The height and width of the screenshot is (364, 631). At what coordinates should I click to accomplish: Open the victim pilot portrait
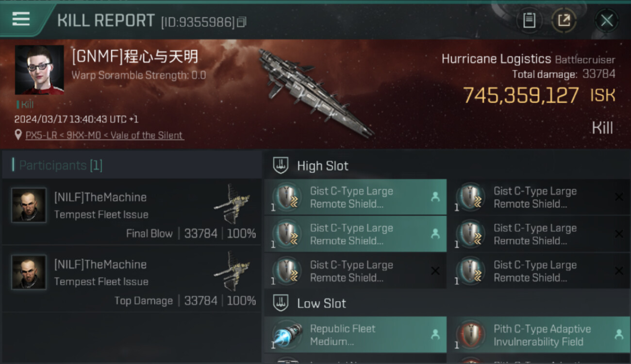pos(39,70)
